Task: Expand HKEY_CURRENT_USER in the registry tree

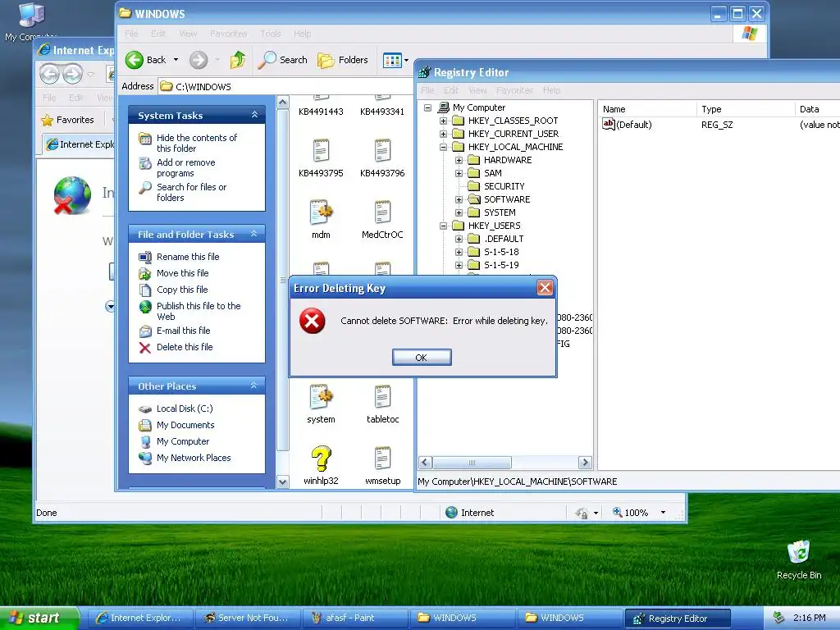Action: 443,134
